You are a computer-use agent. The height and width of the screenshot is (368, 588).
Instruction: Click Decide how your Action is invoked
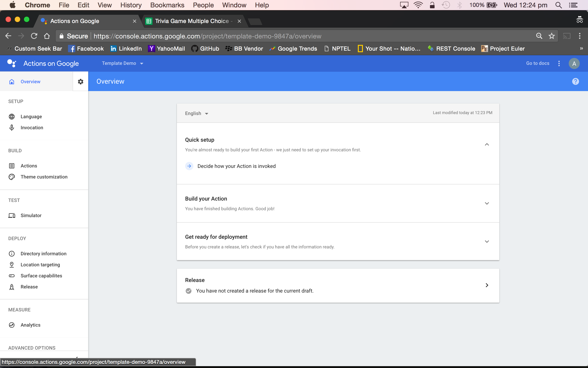(236, 166)
